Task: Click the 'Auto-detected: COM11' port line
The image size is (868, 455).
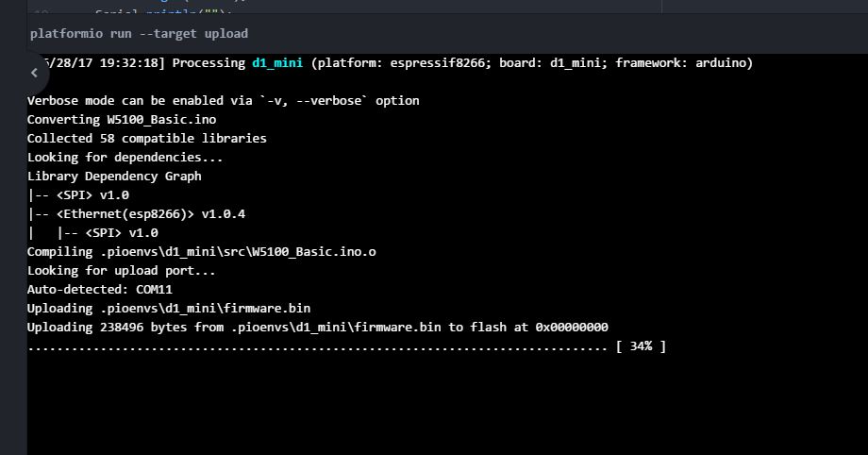Action: [99, 290]
